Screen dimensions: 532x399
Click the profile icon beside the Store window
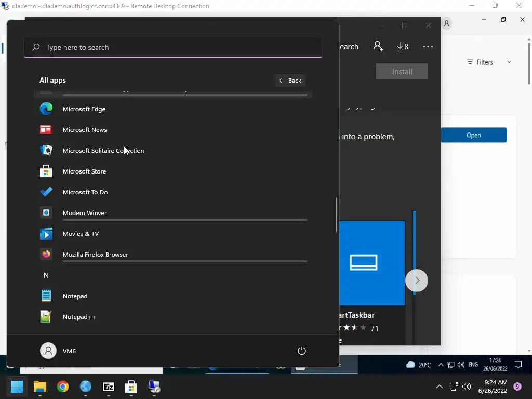click(x=446, y=23)
